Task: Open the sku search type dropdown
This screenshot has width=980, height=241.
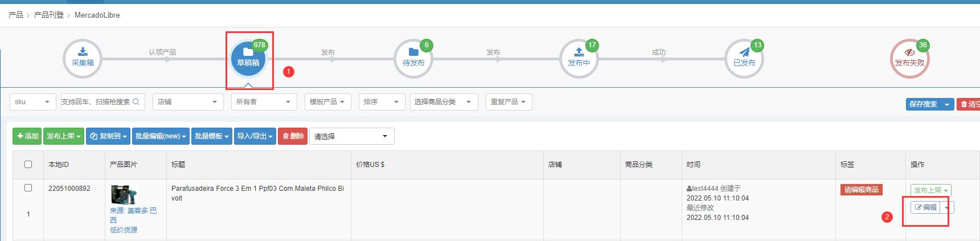Action: pyautogui.click(x=33, y=102)
